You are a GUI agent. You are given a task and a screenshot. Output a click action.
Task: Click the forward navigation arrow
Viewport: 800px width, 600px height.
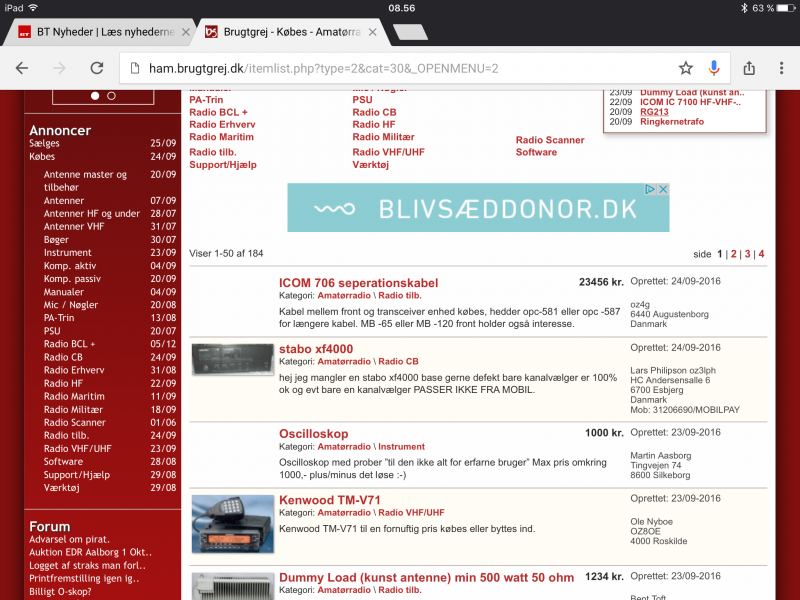(x=60, y=68)
